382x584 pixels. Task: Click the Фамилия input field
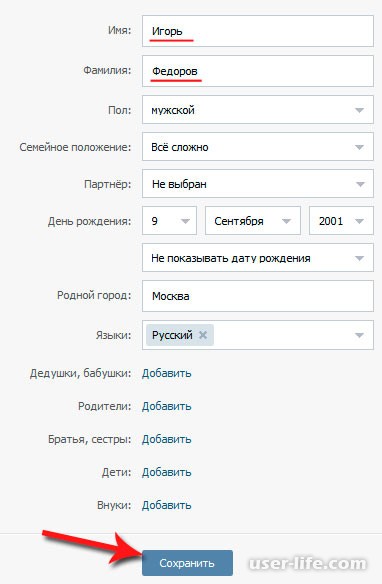pyautogui.click(x=258, y=71)
